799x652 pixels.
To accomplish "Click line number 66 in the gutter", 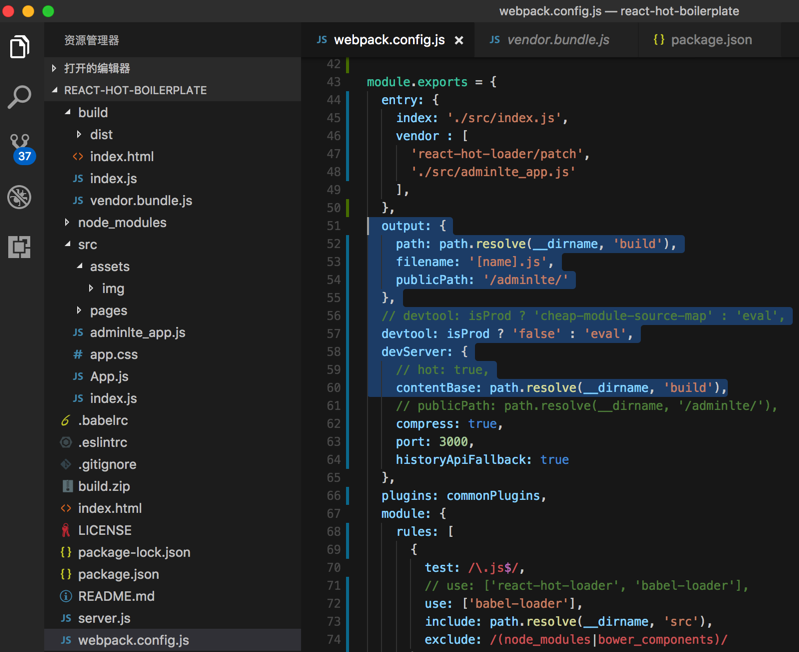I will click(333, 495).
